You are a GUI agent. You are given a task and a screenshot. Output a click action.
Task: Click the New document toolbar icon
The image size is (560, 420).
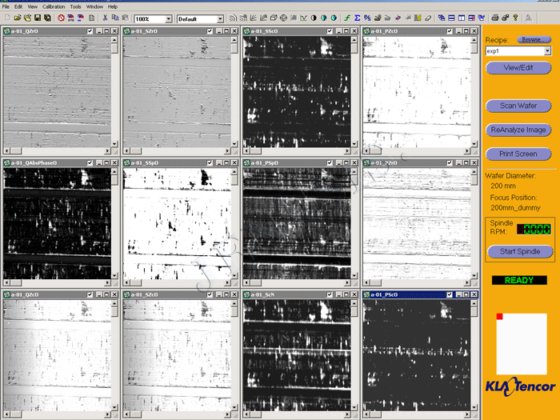point(8,18)
